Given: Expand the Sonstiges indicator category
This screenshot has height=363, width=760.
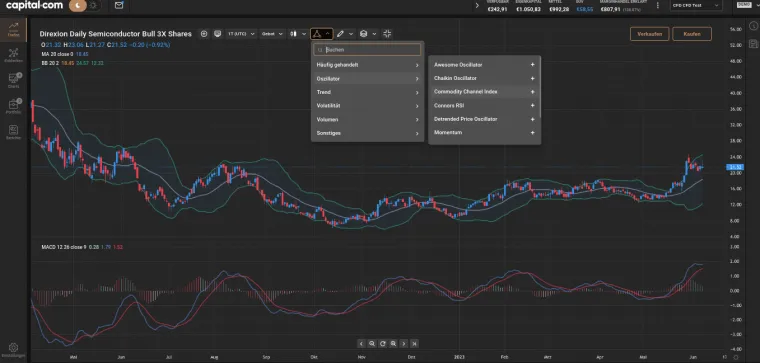Looking at the screenshot, I should (367, 133).
